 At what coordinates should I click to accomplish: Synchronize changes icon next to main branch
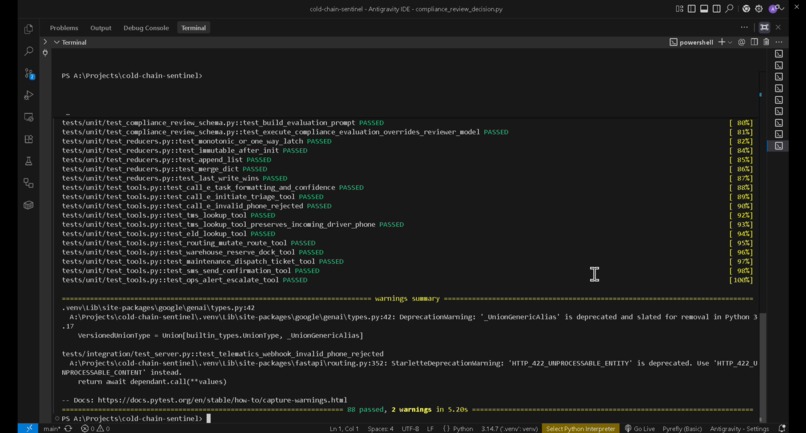pos(68,428)
